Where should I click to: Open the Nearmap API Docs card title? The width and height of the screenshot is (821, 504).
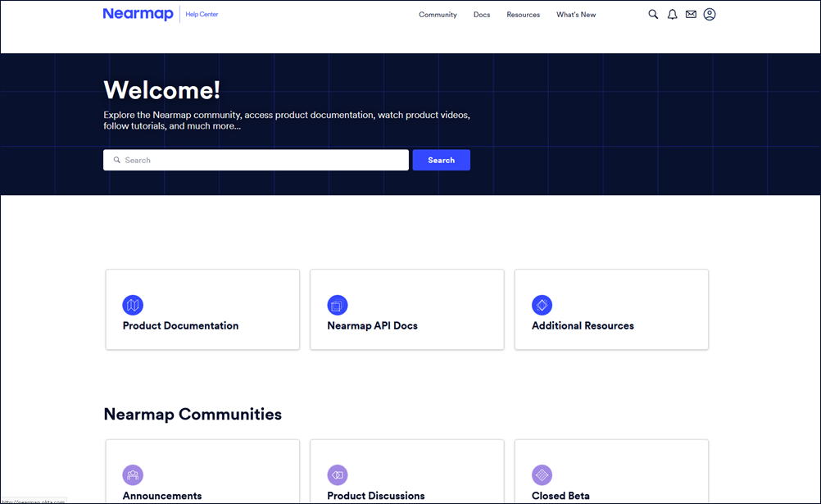(x=372, y=325)
